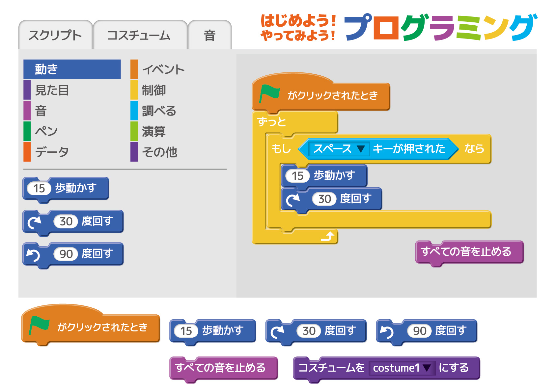The height and width of the screenshot is (392, 555).
Task: Click clockwise arrow icon in palette 30 度回す block
Action: coord(34,222)
